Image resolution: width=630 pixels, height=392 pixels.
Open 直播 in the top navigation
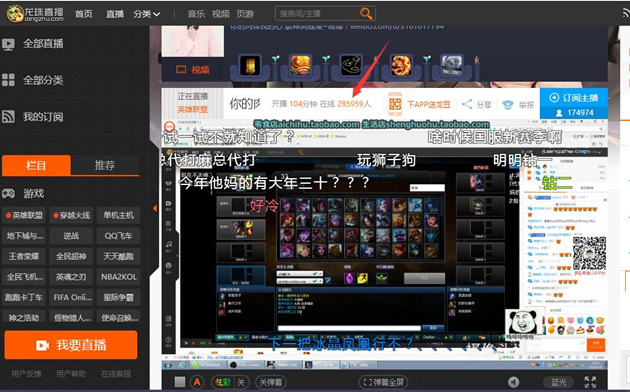(x=115, y=14)
